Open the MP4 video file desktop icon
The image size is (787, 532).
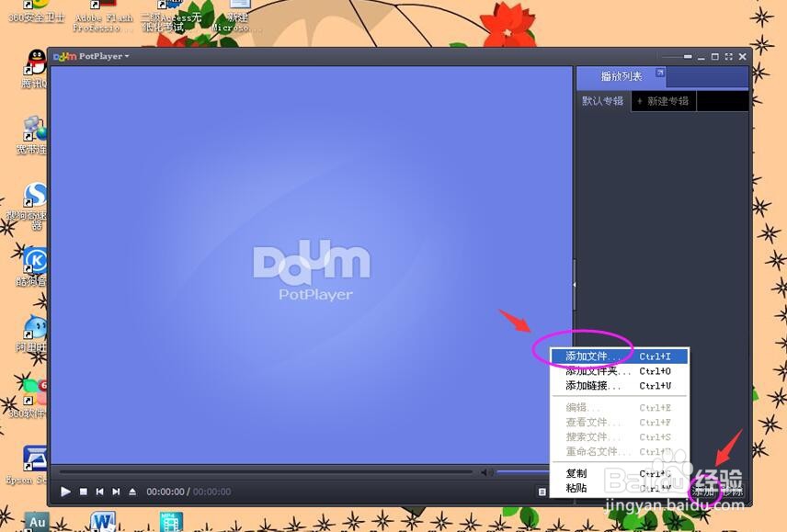click(x=171, y=522)
